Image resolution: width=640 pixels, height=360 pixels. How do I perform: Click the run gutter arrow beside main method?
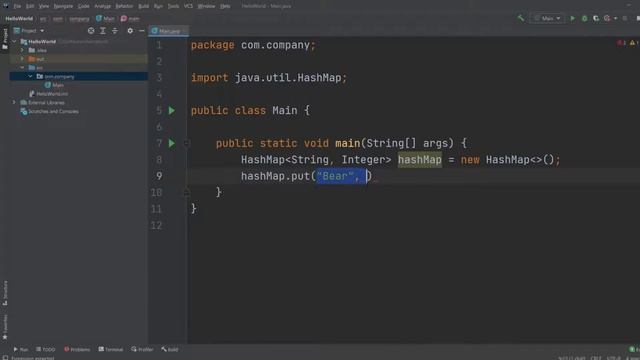point(172,143)
